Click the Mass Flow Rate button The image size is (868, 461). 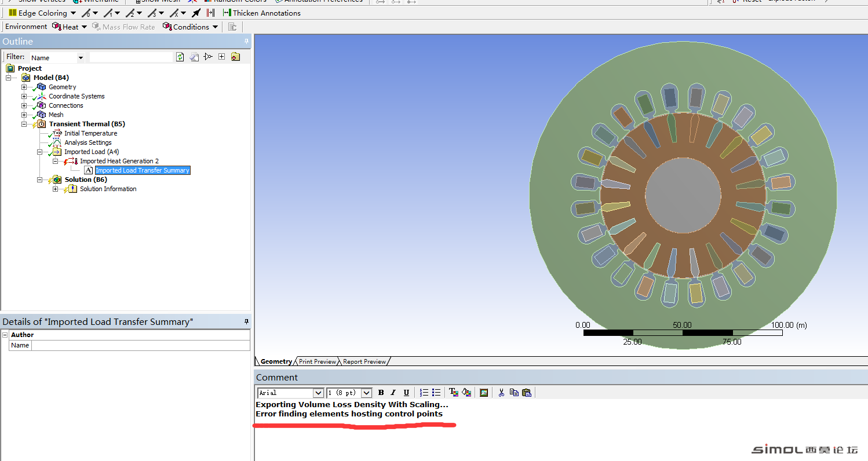point(123,27)
